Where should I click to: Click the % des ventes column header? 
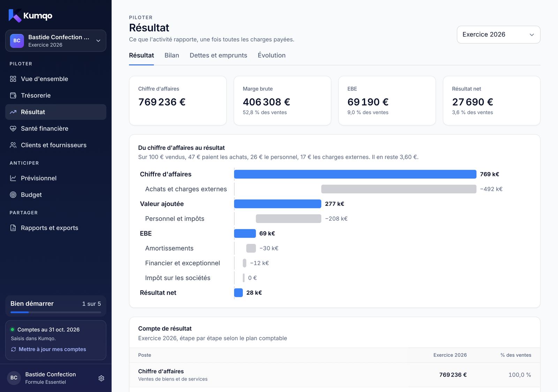click(x=516, y=355)
